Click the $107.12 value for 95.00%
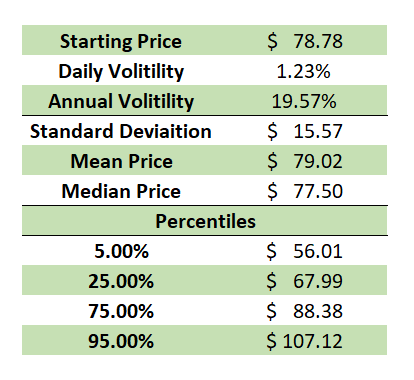 tap(304, 341)
